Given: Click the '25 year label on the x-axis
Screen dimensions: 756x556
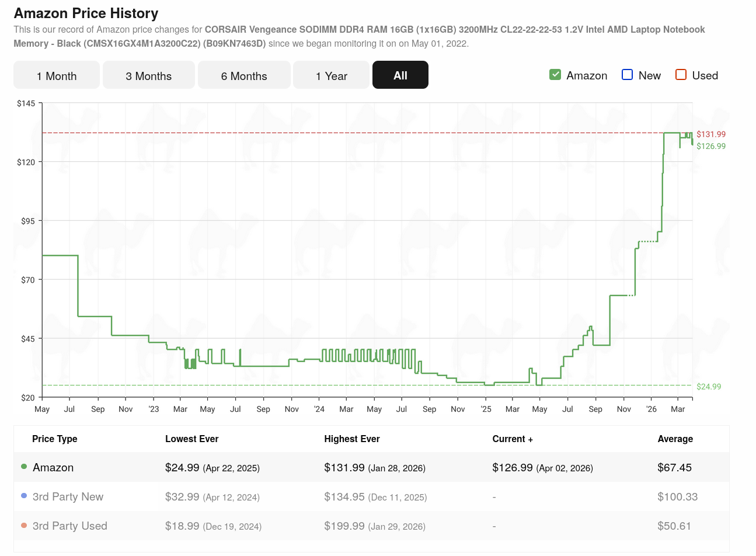Looking at the screenshot, I should pos(486,409).
